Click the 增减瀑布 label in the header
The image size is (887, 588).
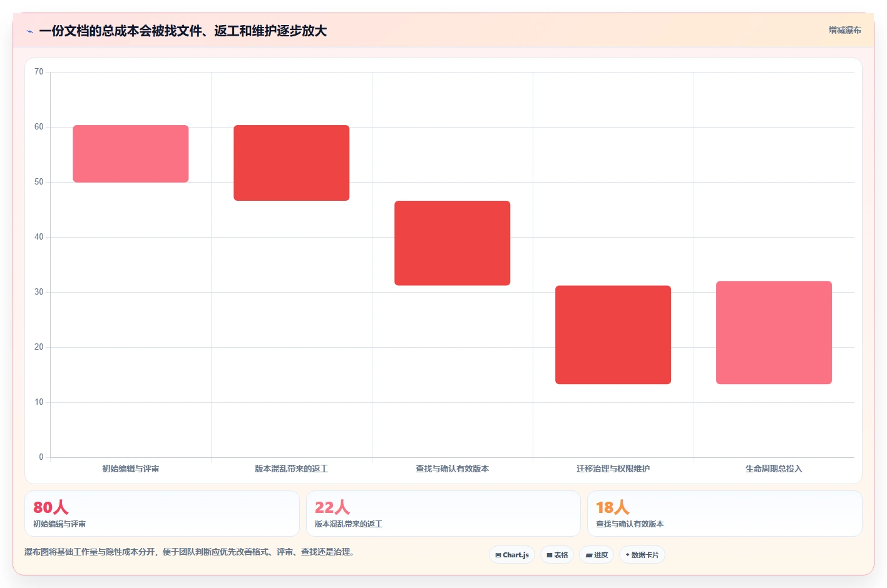844,30
